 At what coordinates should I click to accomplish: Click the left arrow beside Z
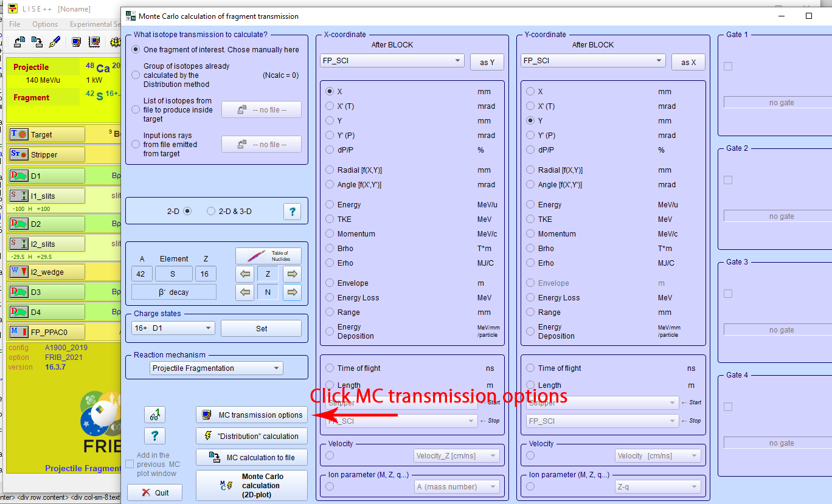click(245, 274)
